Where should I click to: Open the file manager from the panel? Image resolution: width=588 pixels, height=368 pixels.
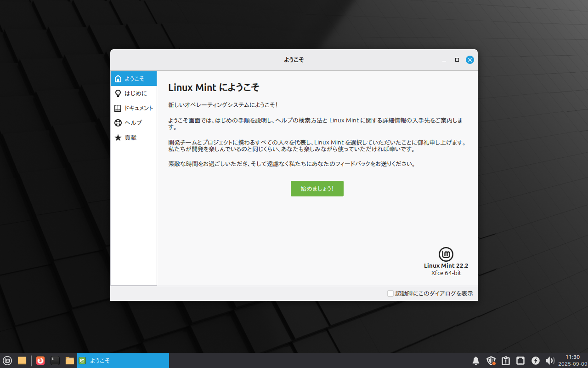(x=70, y=361)
